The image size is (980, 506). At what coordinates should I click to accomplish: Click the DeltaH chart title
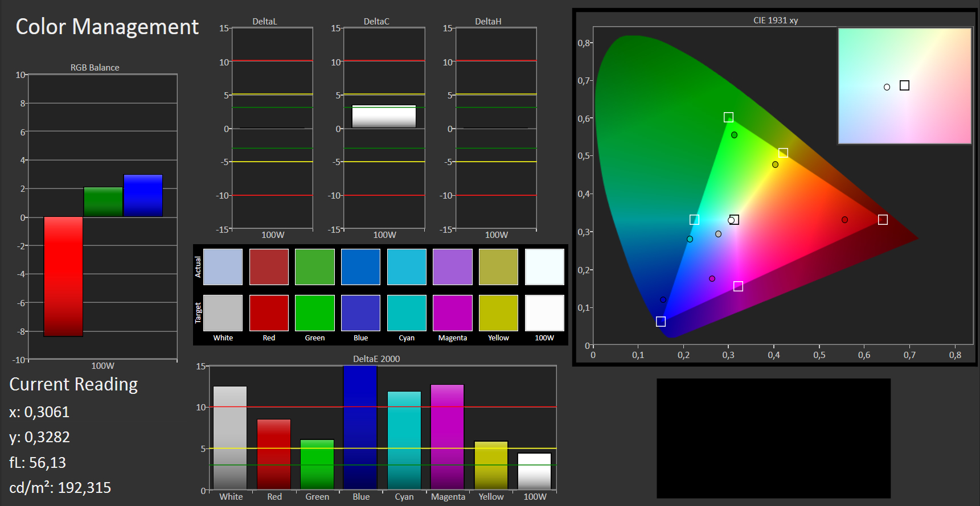pyautogui.click(x=488, y=21)
